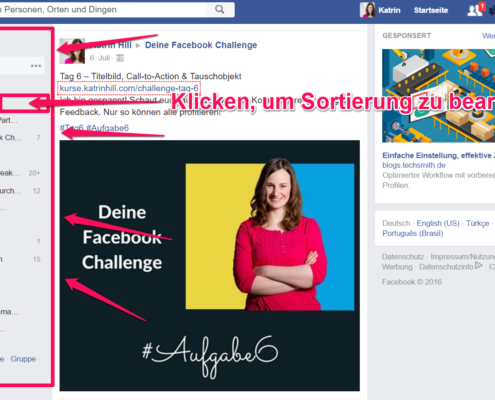This screenshot has height=400, width=495.
Task: Open the Deine Facebook Challenge group link
Action: point(201,45)
